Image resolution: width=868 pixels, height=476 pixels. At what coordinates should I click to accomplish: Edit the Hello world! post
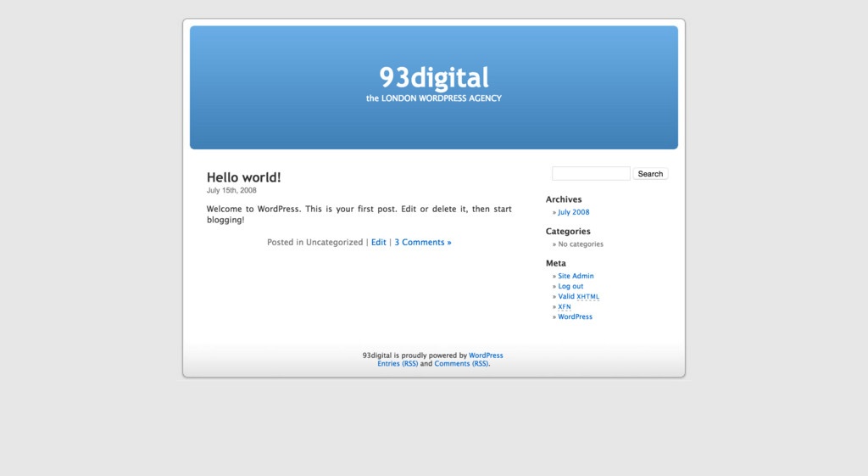pyautogui.click(x=378, y=243)
